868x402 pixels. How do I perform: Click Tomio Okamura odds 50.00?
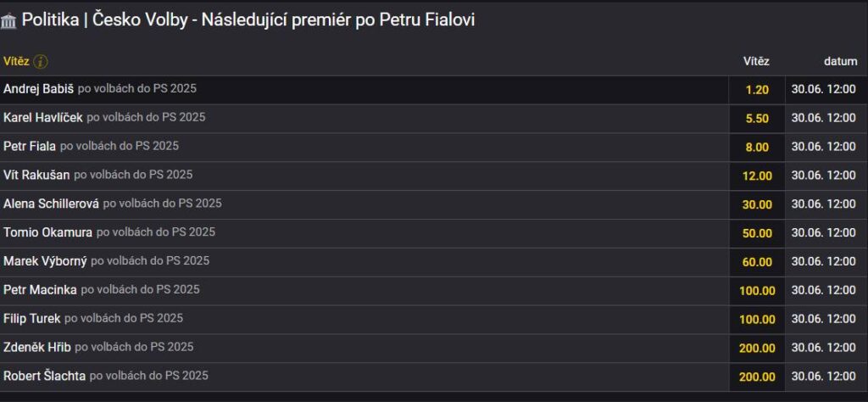(x=756, y=233)
